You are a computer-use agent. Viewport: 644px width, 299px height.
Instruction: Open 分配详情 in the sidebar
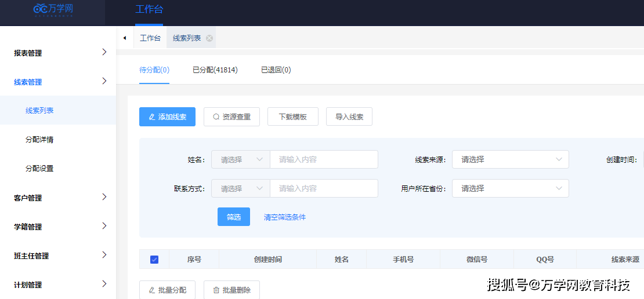pos(39,140)
